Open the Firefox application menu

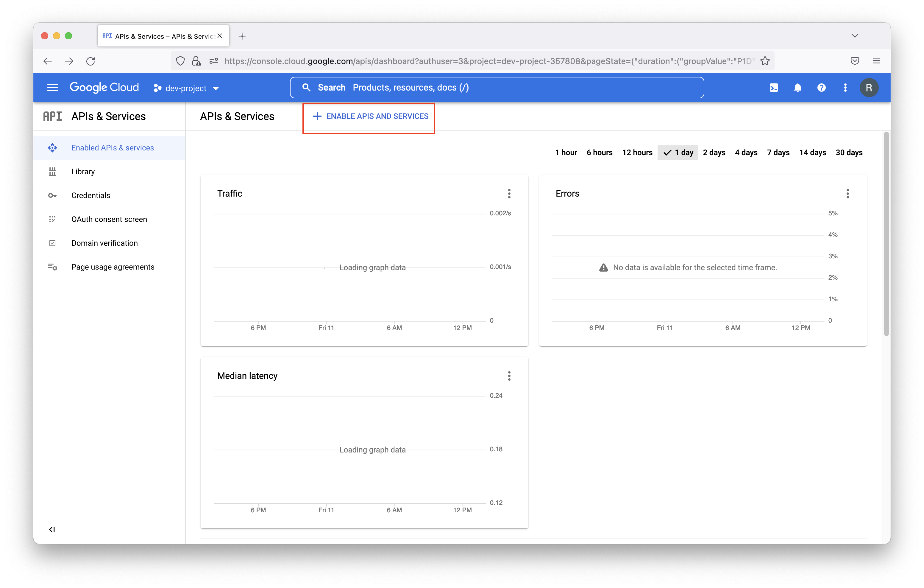tap(876, 61)
